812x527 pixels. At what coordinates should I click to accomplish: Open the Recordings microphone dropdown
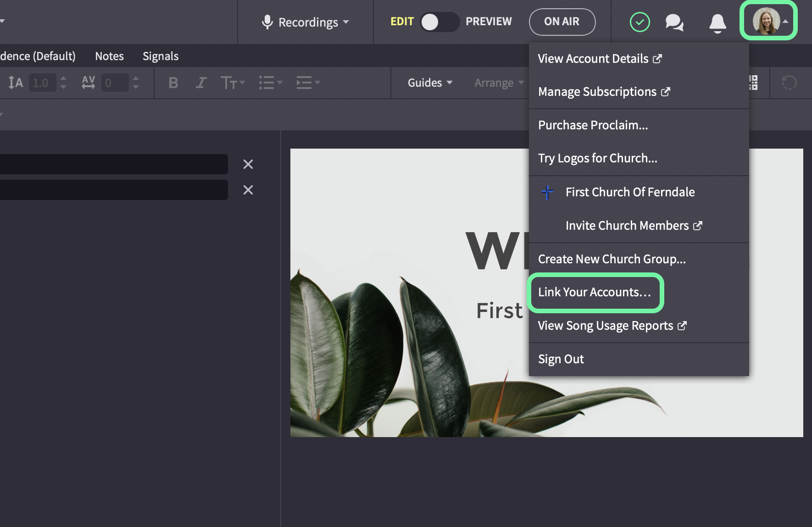(306, 22)
